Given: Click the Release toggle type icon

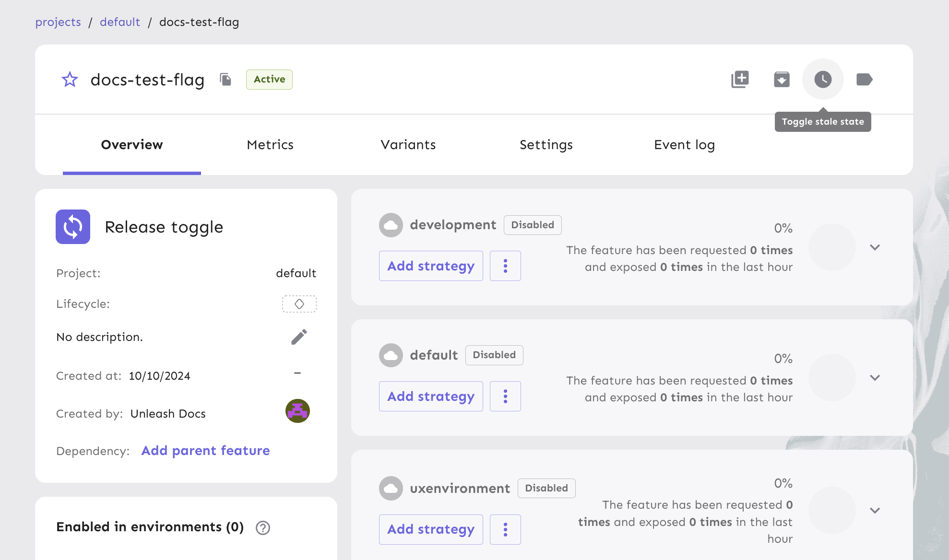Looking at the screenshot, I should [73, 226].
